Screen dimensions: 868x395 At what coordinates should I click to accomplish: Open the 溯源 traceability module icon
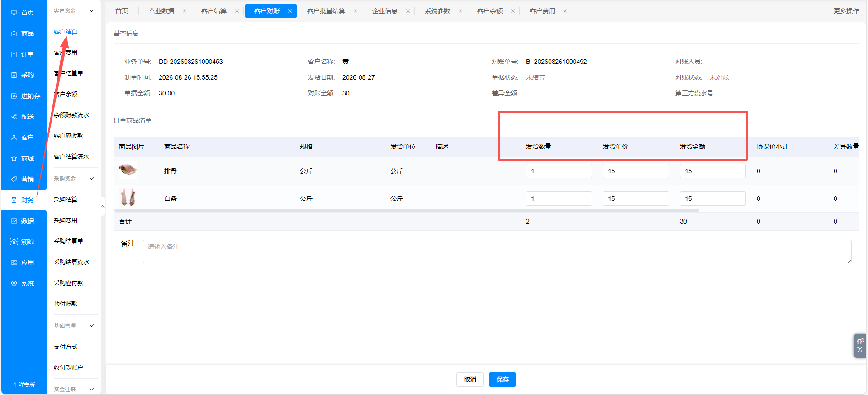pyautogui.click(x=14, y=242)
